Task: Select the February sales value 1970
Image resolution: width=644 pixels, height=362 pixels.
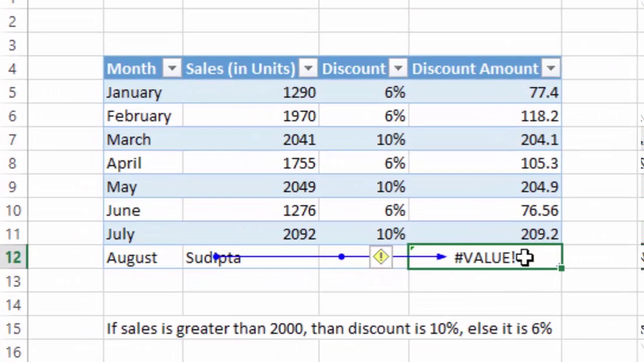Action: click(251, 116)
